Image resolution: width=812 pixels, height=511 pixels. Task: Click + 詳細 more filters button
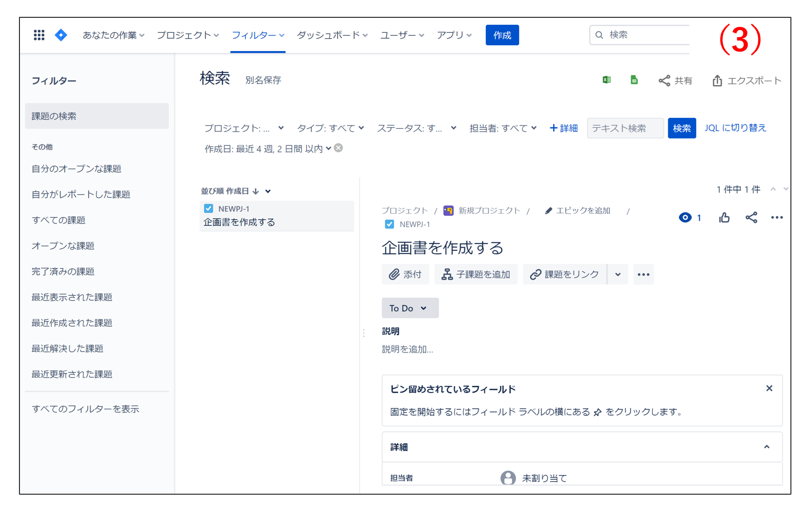click(563, 128)
